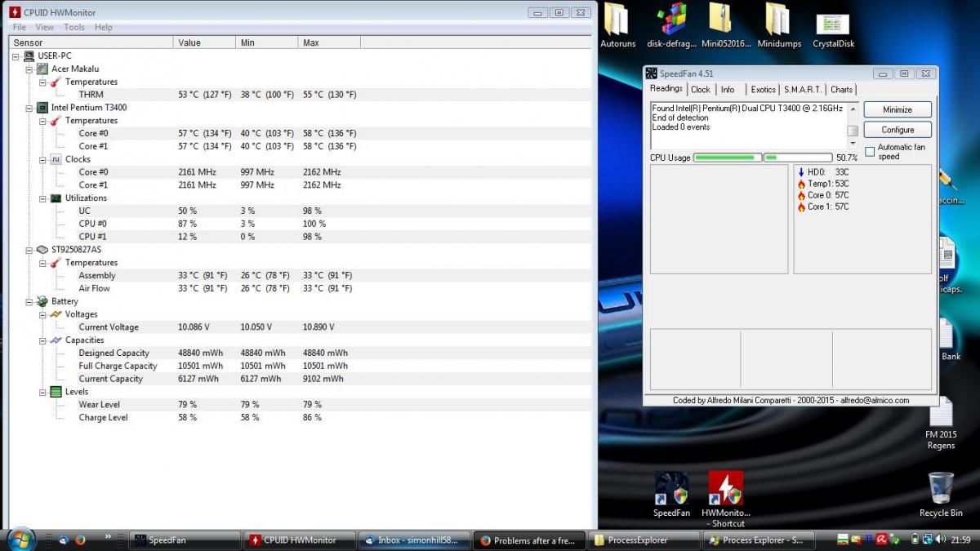Open the Minidumps folder on desktop
Image resolution: width=980 pixels, height=551 pixels.
779,24
